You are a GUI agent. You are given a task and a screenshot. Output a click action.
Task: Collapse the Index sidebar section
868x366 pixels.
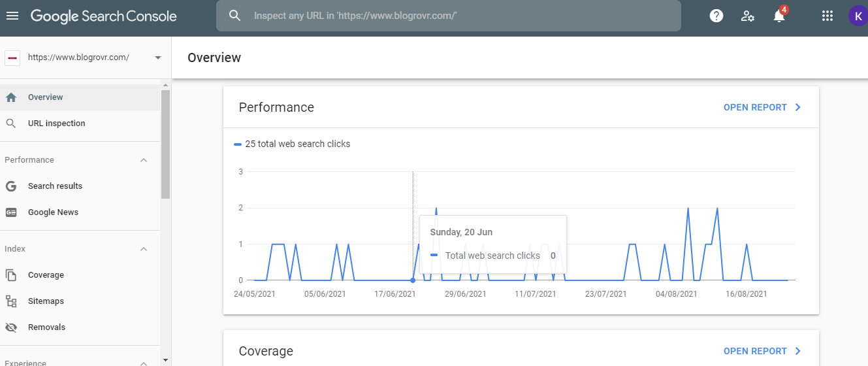[x=144, y=249]
